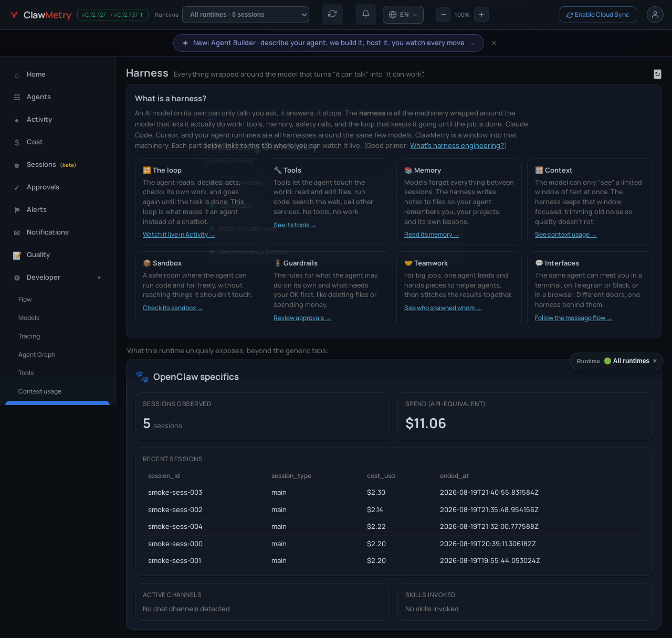This screenshot has width=672, height=638.
Task: Dismiss the Agent Builder announcement banner
Action: click(x=494, y=43)
